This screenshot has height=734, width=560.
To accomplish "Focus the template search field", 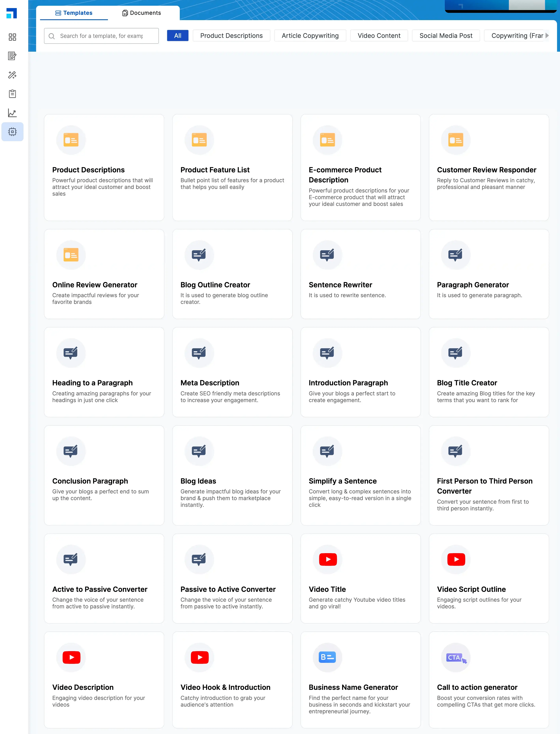I will tap(101, 36).
